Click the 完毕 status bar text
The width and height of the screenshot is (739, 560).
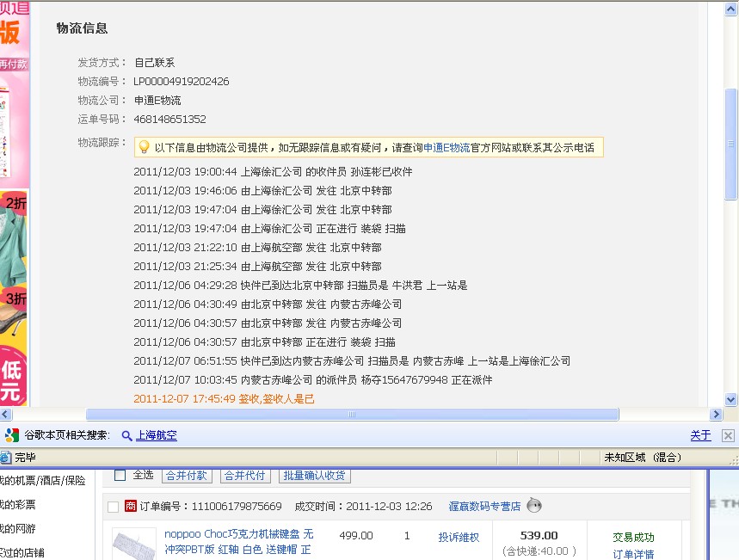(25, 458)
